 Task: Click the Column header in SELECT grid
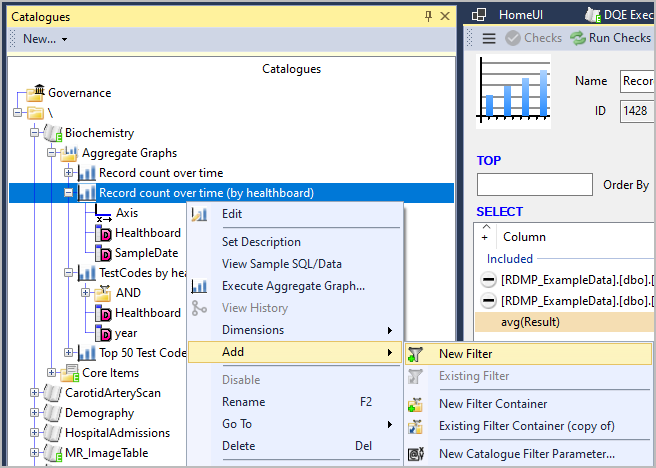tap(525, 237)
